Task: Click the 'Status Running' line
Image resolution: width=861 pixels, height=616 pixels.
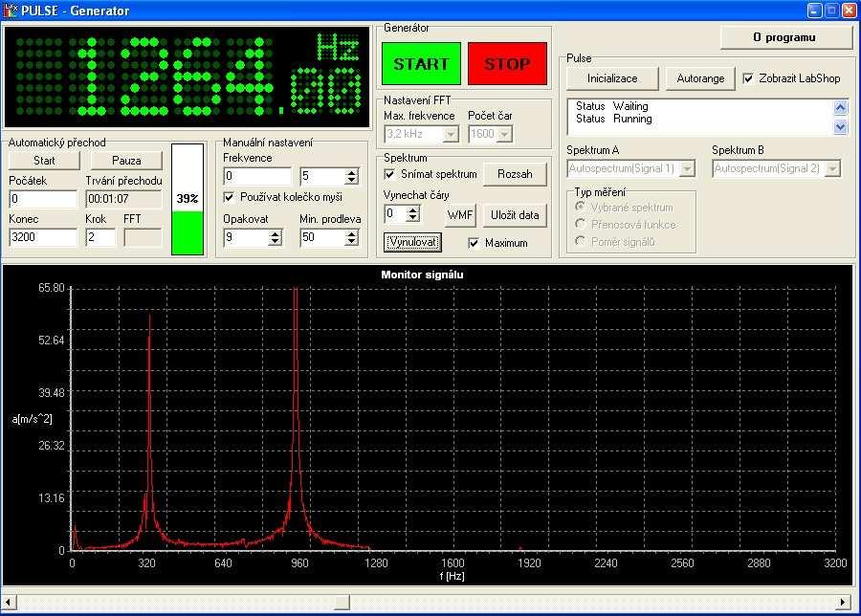Action: pos(614,119)
